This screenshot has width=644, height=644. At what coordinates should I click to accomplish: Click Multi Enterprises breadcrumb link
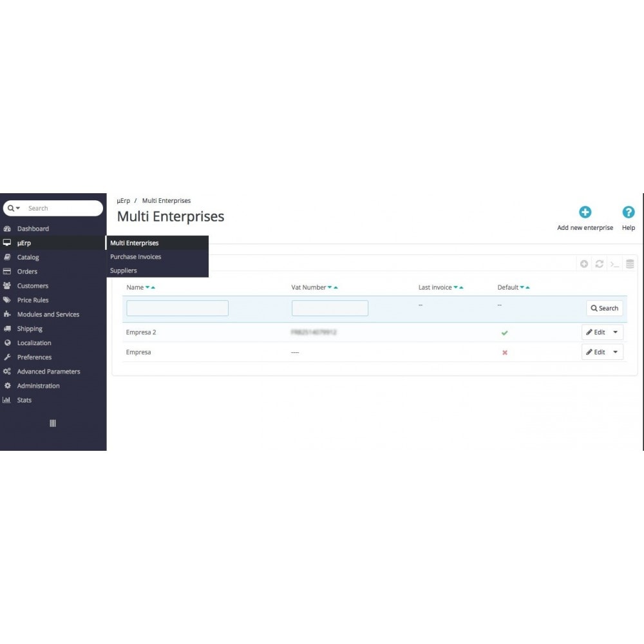coord(166,201)
